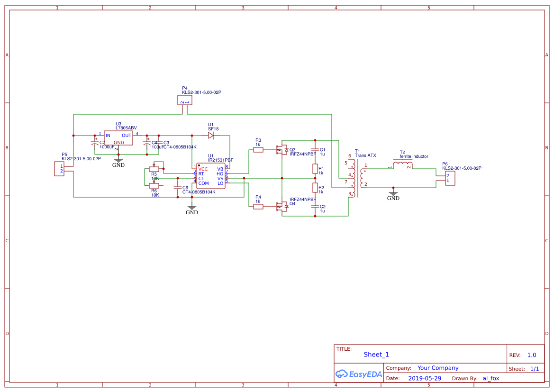Select the T1 transformer symbol
Screen dimensions: 554x392
[358, 178]
